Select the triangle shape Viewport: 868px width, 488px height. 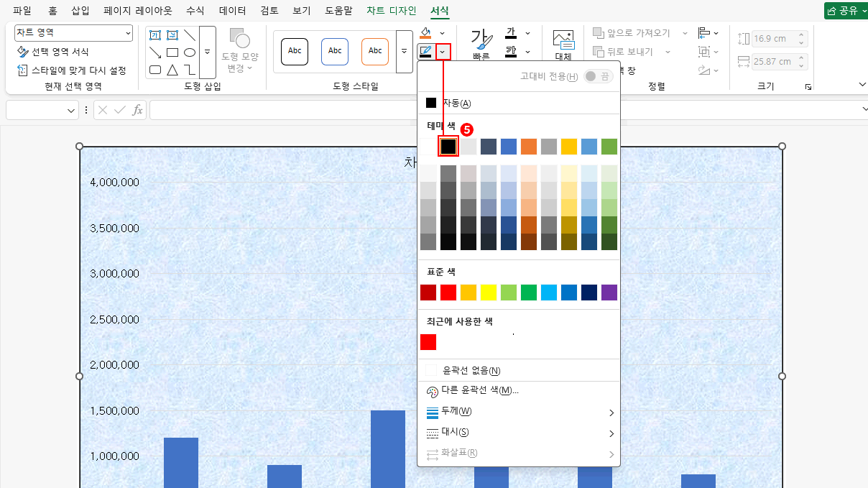(172, 70)
